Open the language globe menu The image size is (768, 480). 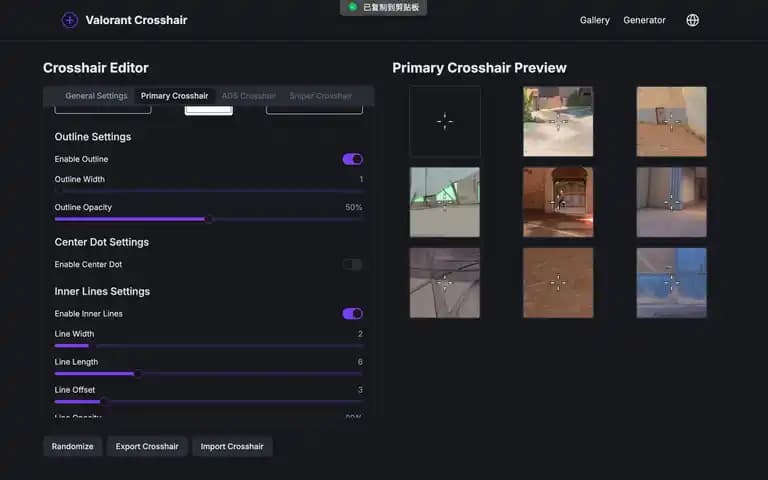pos(693,20)
